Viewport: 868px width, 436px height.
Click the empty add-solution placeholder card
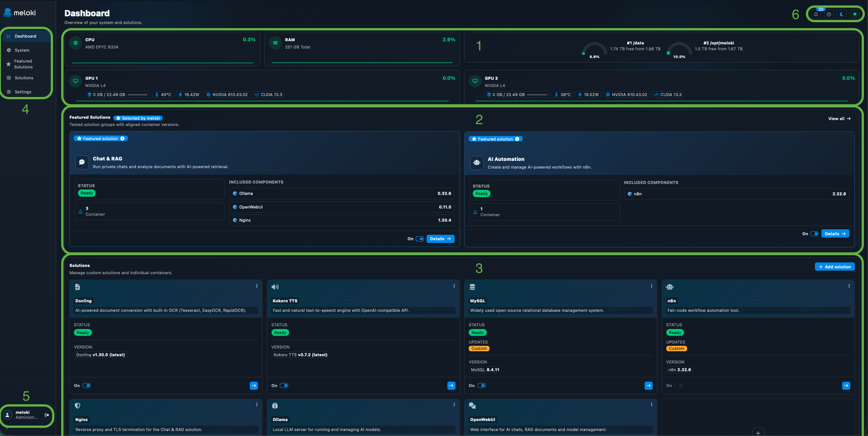(758, 417)
